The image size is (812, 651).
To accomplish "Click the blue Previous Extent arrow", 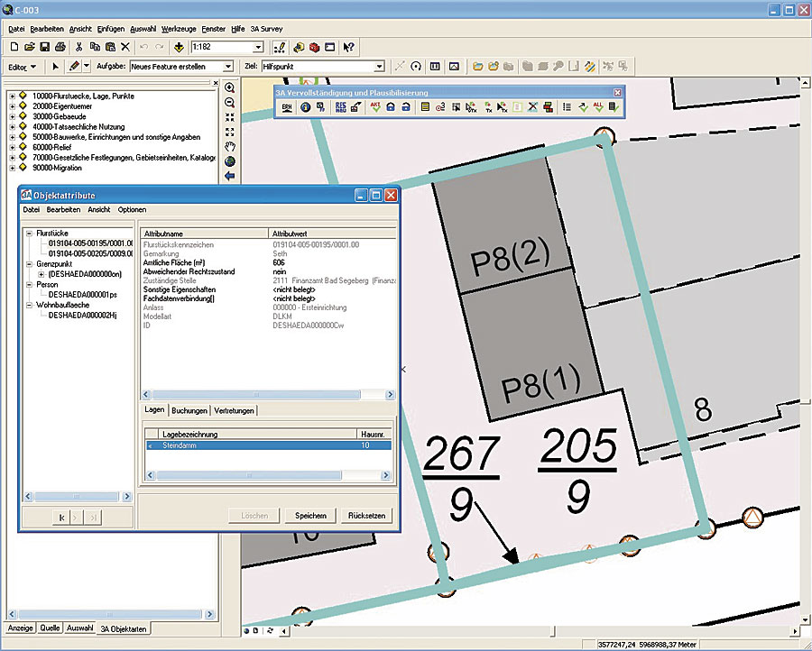I will [x=230, y=176].
